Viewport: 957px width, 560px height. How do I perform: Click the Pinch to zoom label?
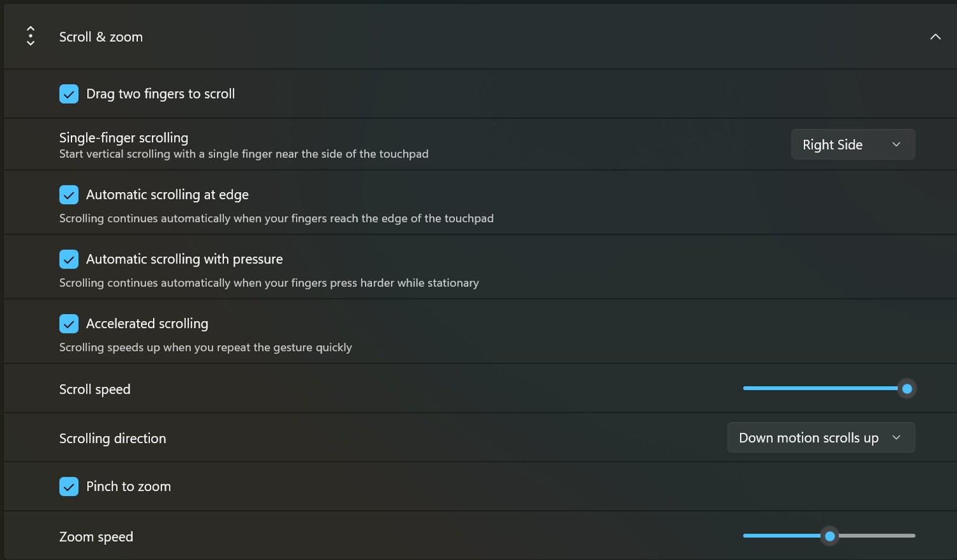point(128,487)
